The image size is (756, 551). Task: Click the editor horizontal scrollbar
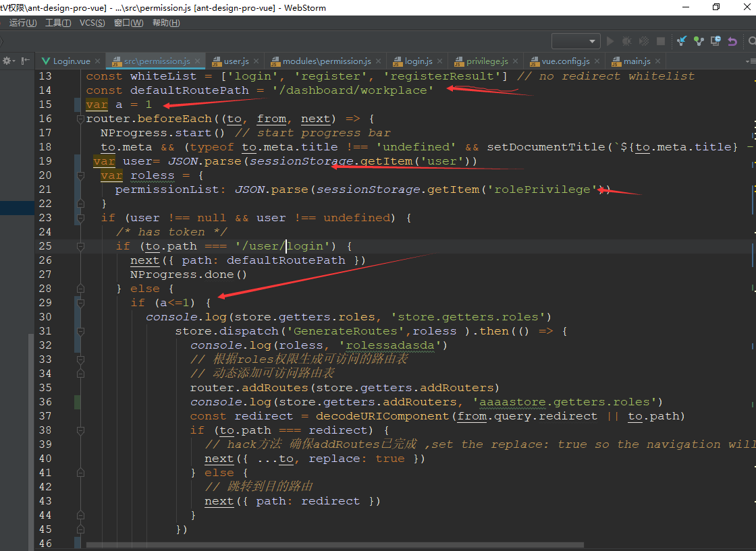[x=335, y=545]
